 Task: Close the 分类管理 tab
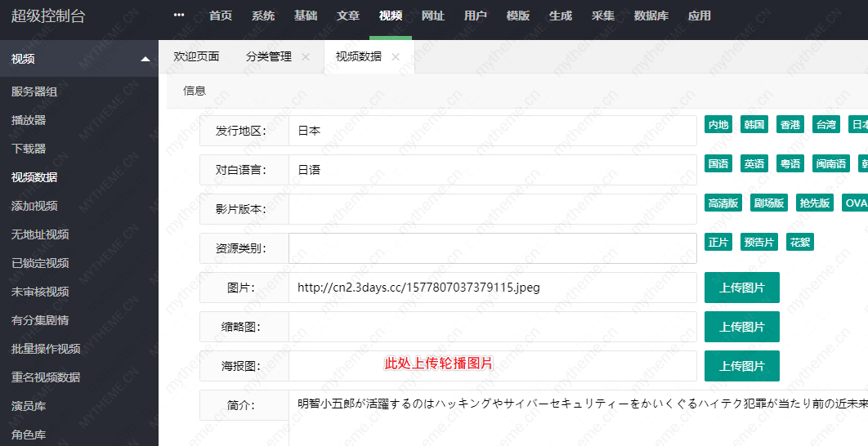tap(306, 57)
